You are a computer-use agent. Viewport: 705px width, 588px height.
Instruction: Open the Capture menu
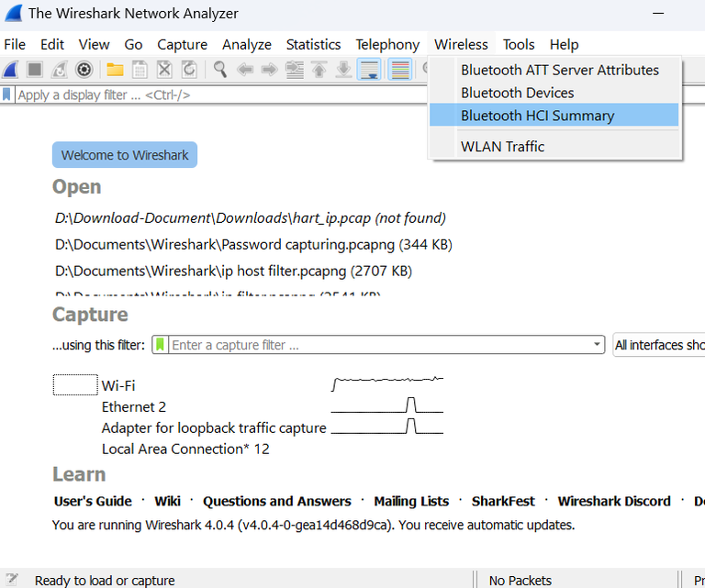[x=182, y=44]
